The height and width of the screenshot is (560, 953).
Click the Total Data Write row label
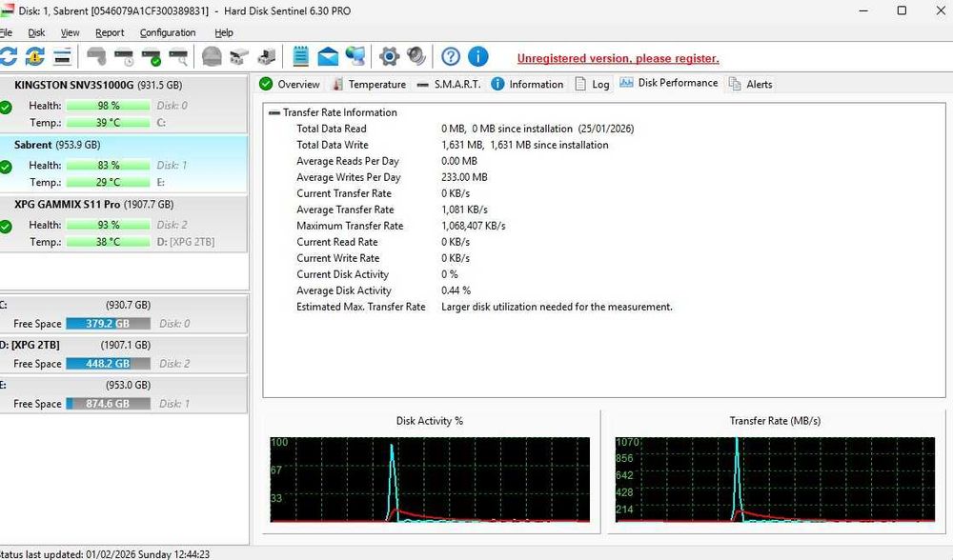(333, 145)
